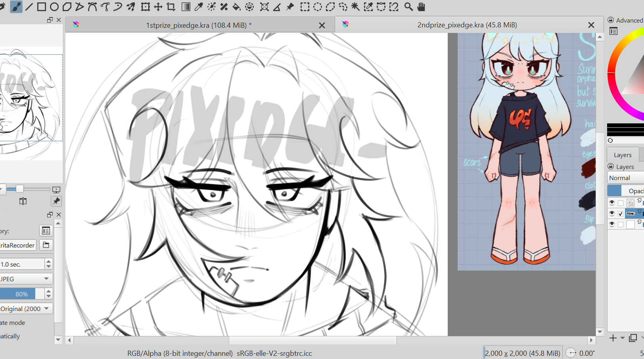Uncheck the selected layer's checkbox
This screenshot has height=359, width=644.
[621, 214]
